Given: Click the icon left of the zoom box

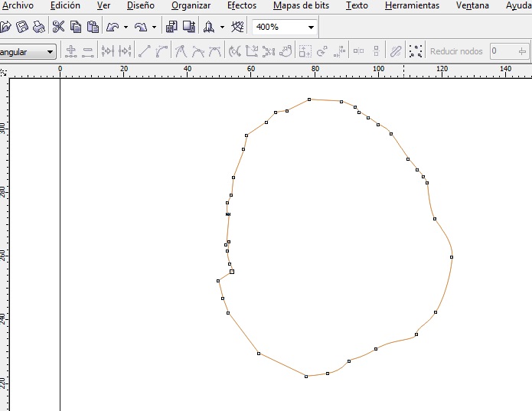Looking at the screenshot, I should coord(237,27).
